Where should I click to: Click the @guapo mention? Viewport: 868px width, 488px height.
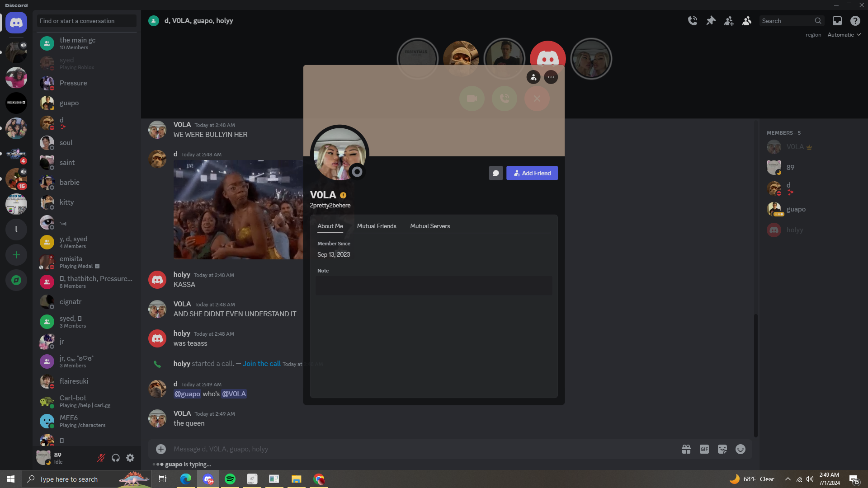187,394
